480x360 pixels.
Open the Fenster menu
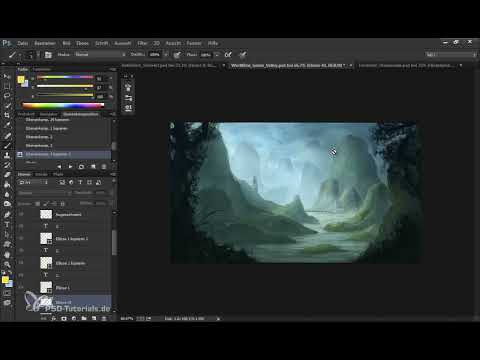point(194,43)
